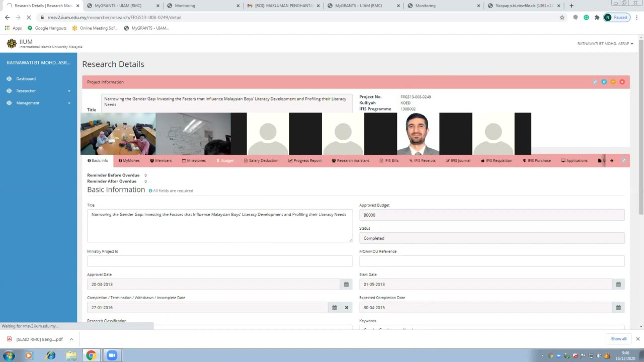644x362 pixels.
Task: Open the browser Extensions puzzle icon
Action: [x=597, y=17]
